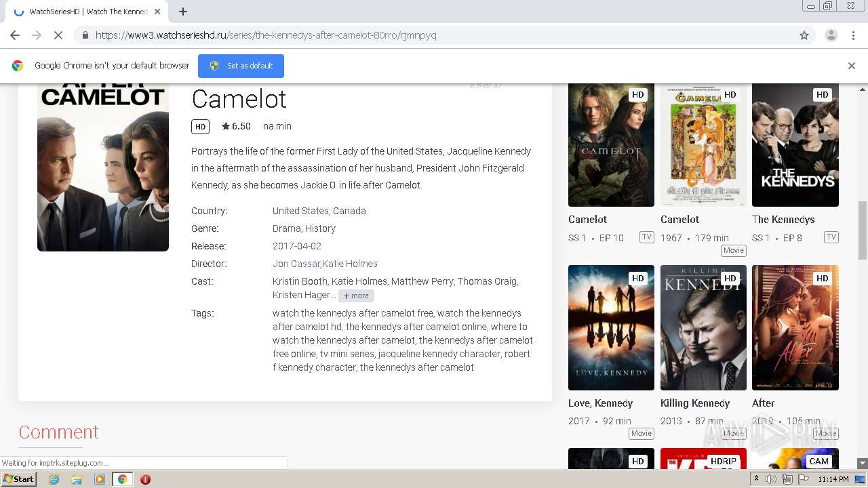Click the taskbar clock 11:14 PM
868x488 pixels.
tap(833, 479)
